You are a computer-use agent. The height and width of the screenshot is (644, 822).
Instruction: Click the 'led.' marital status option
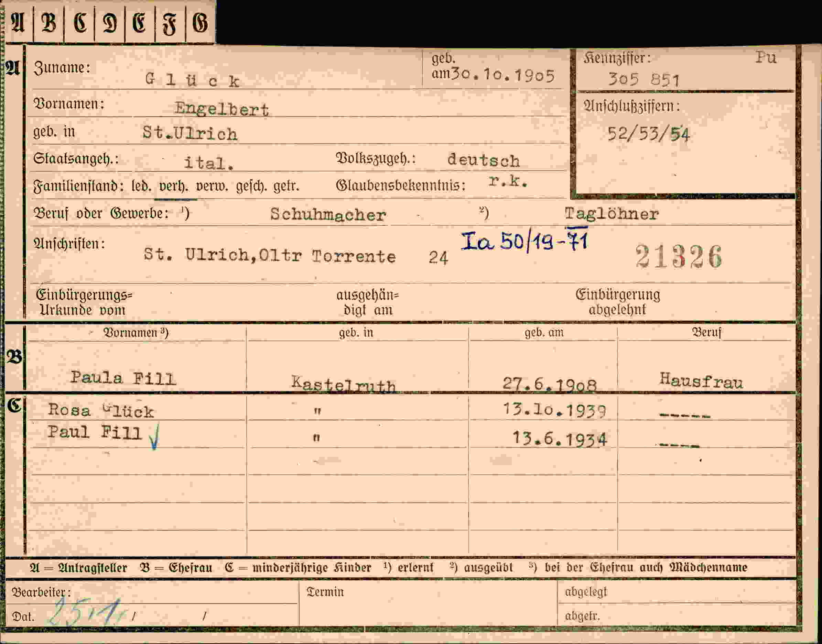[x=142, y=186]
